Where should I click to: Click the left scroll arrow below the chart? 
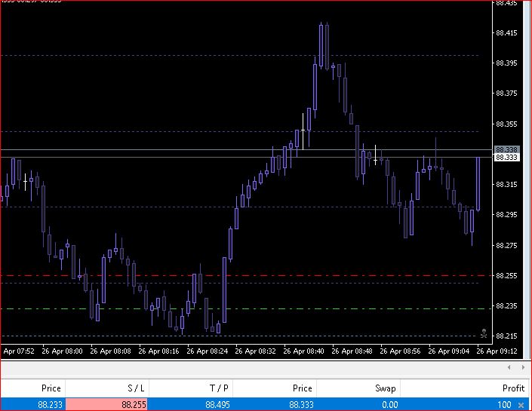[509, 367]
